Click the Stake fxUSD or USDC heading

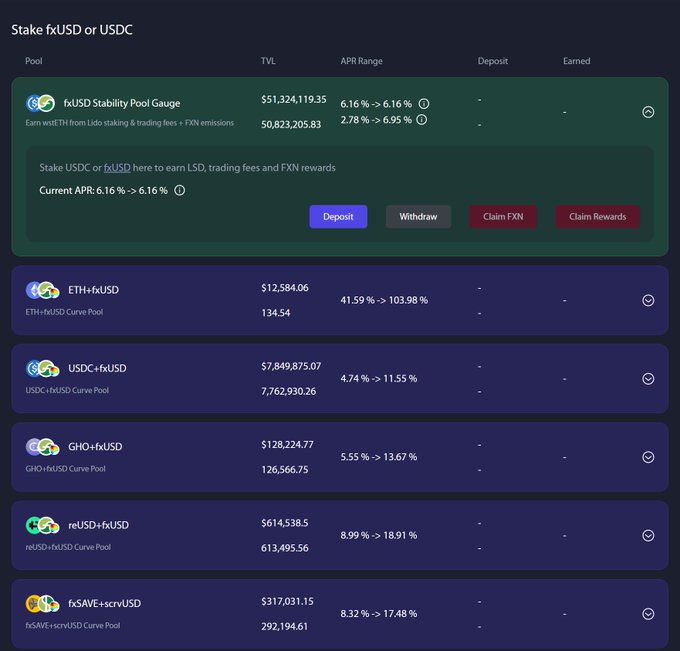(x=72, y=29)
